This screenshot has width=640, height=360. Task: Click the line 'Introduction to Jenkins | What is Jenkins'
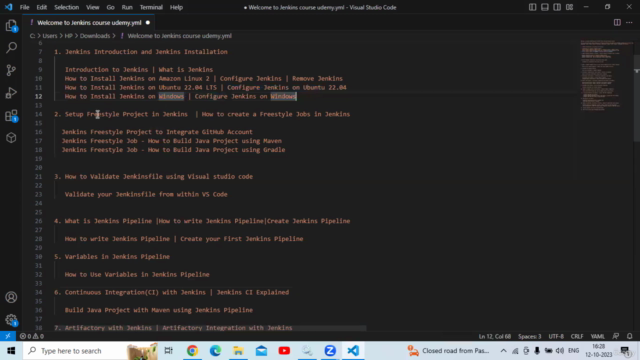(139, 70)
